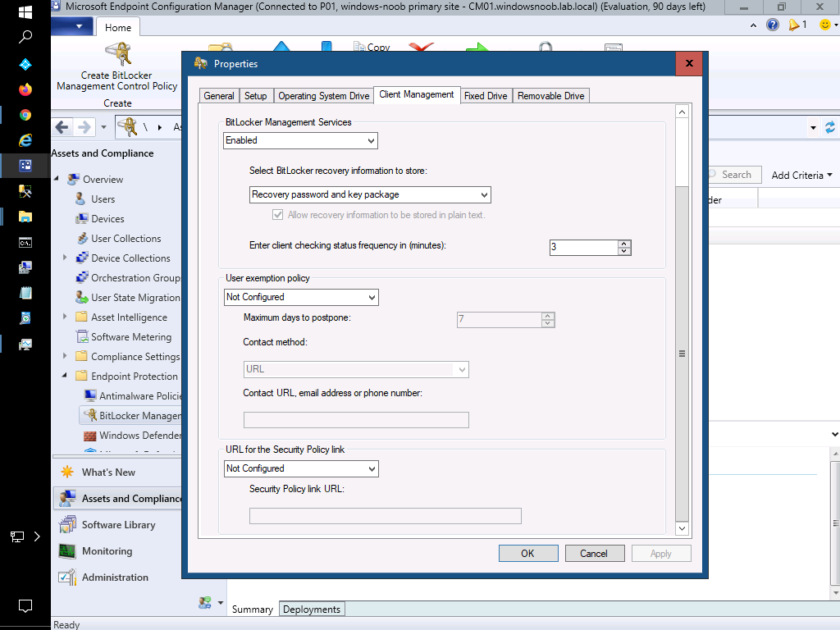This screenshot has height=630, width=840.
Task: Click the Create BitLocker Management Control Policy icon
Action: 118,54
